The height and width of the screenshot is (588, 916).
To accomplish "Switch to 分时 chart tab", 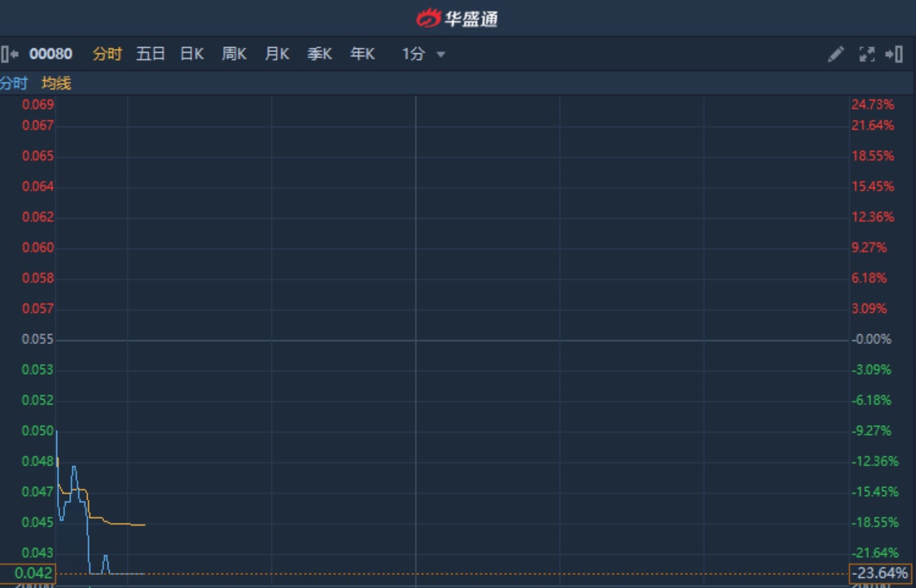I will point(107,55).
